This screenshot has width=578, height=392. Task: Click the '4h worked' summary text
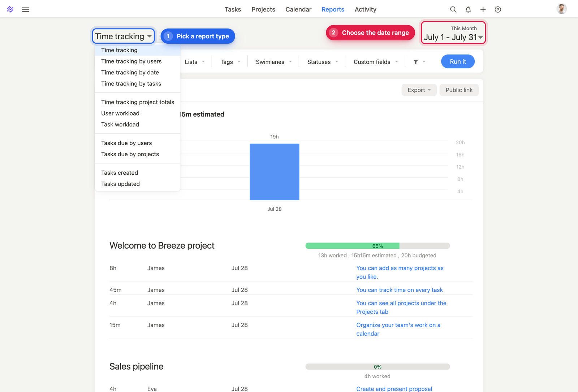click(377, 376)
